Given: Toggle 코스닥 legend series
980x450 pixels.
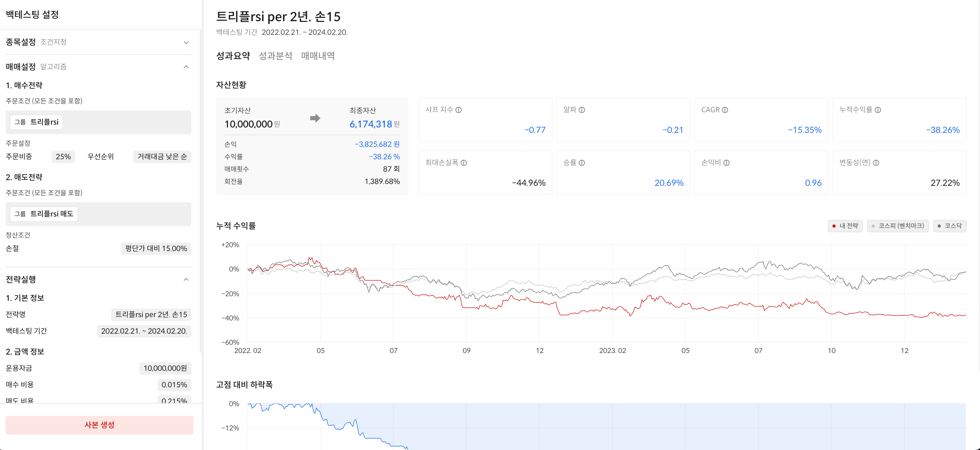Looking at the screenshot, I should (949, 226).
